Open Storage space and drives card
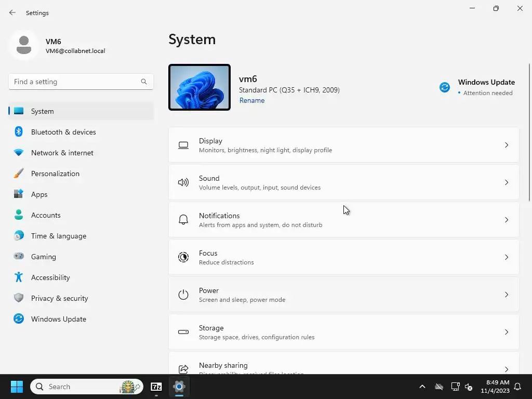 pyautogui.click(x=344, y=332)
